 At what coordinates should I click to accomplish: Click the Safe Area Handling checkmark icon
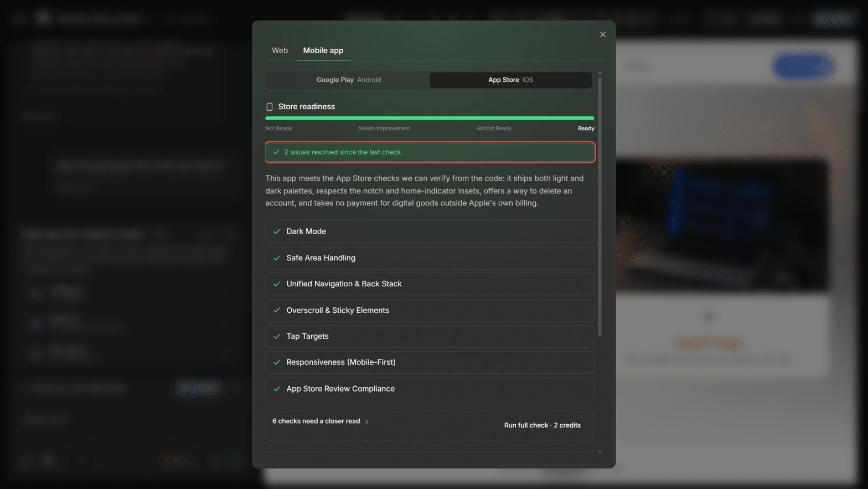[277, 258]
